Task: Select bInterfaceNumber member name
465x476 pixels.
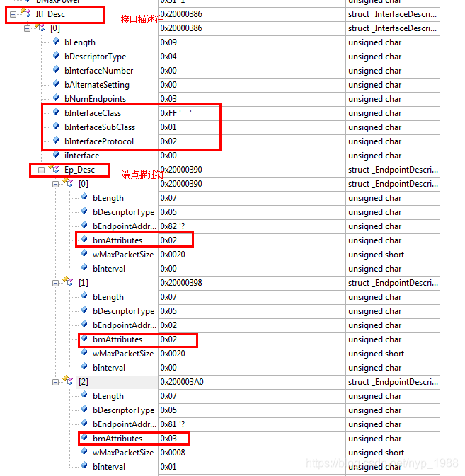Action: pyautogui.click(x=98, y=71)
